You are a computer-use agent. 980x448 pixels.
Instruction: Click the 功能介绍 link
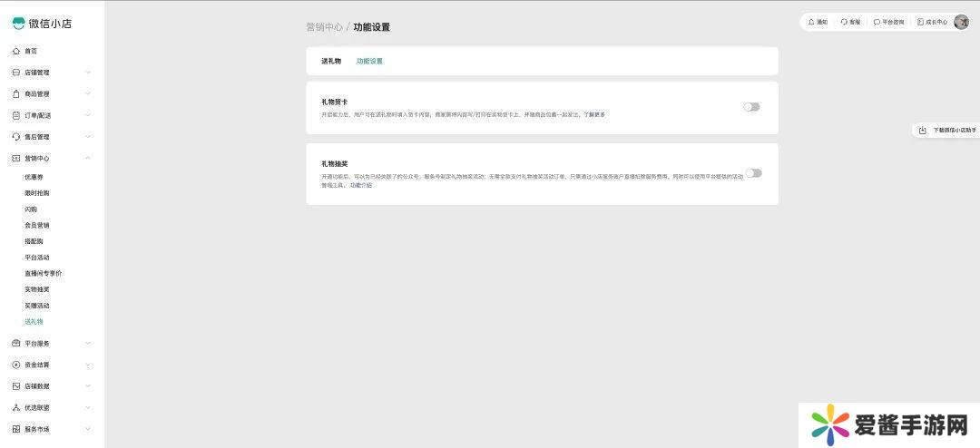coord(360,185)
